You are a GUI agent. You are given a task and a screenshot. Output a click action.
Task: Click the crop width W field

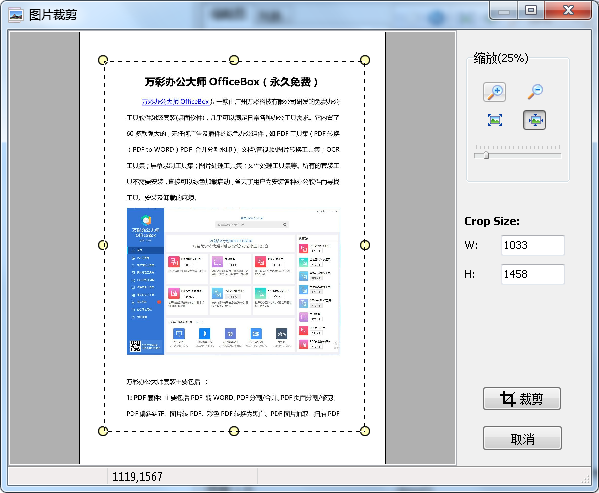[533, 245]
